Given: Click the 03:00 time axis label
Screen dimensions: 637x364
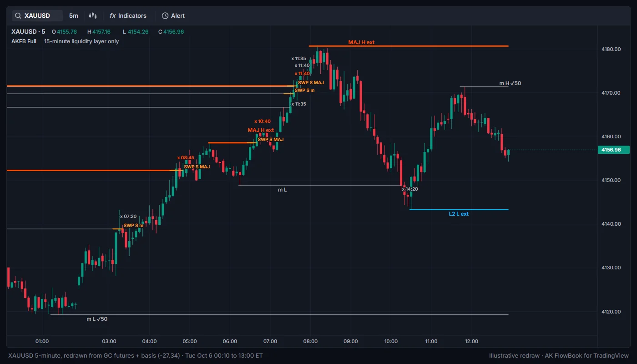Looking at the screenshot, I should [x=109, y=341].
